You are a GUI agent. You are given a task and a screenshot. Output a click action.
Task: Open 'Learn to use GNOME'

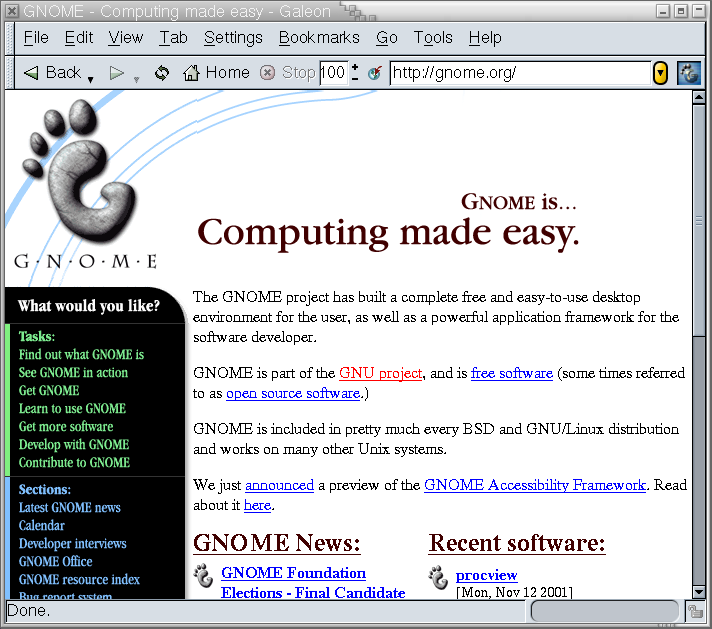(72, 409)
